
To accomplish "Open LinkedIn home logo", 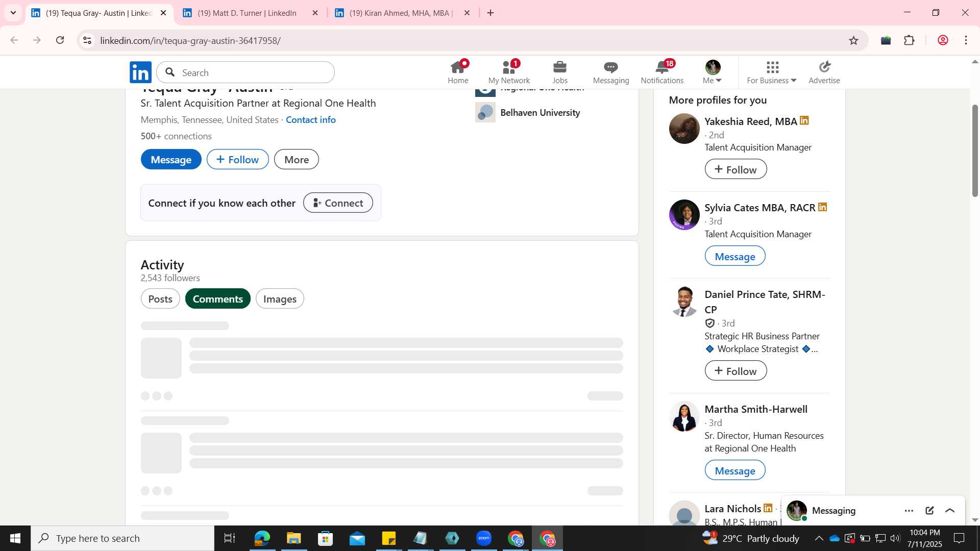I will click(x=140, y=72).
